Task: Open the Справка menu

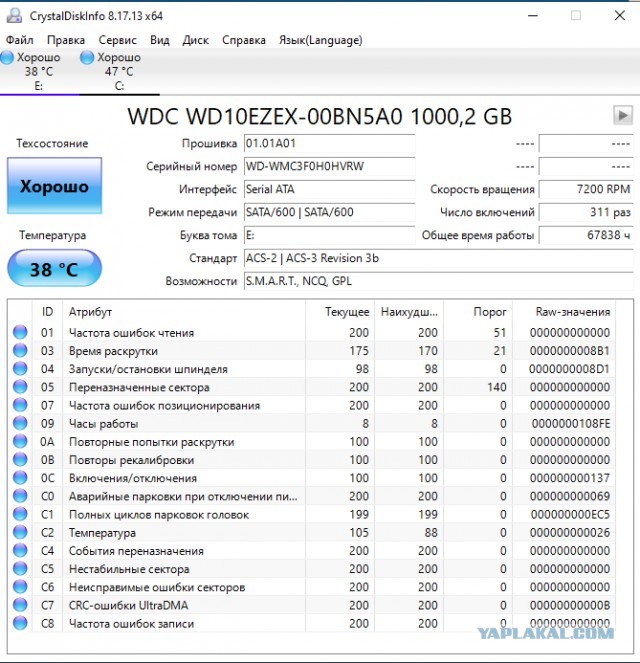Action: [244, 40]
